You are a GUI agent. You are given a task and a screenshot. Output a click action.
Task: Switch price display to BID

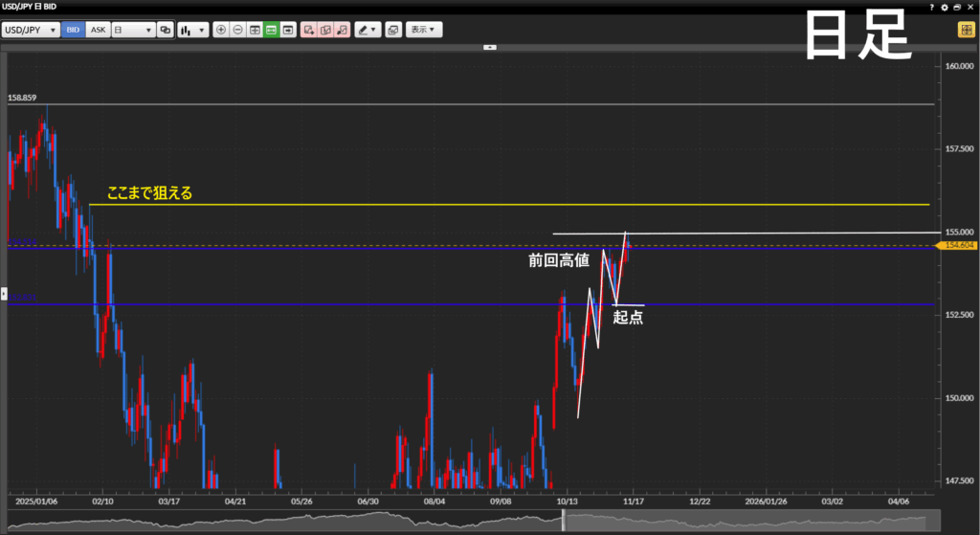(x=73, y=30)
